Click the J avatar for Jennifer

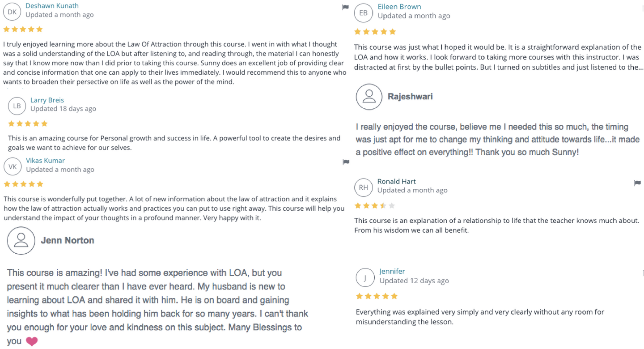(x=365, y=278)
